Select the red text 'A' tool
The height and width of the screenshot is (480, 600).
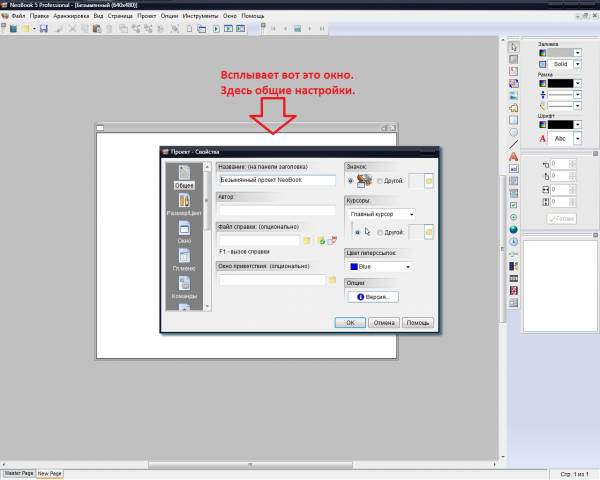(x=513, y=157)
